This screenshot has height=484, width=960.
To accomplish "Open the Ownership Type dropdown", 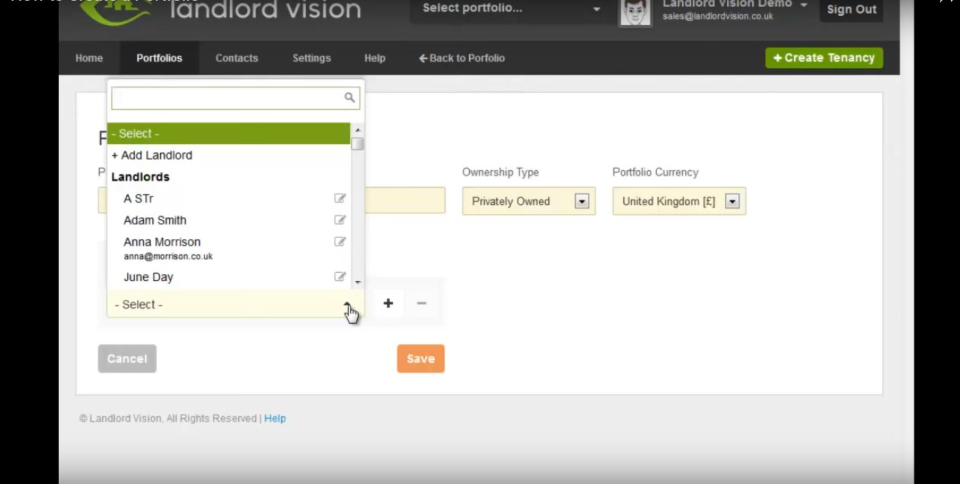I will (x=529, y=201).
